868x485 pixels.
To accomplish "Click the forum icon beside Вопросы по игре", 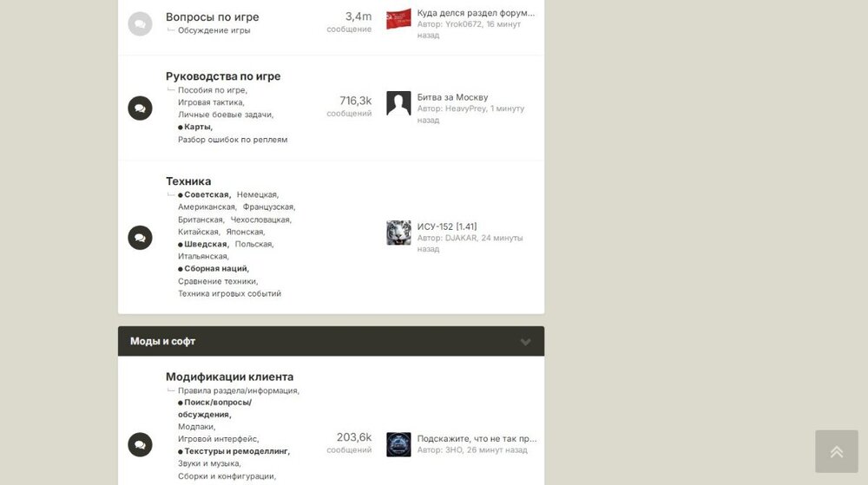I will 140,23.
